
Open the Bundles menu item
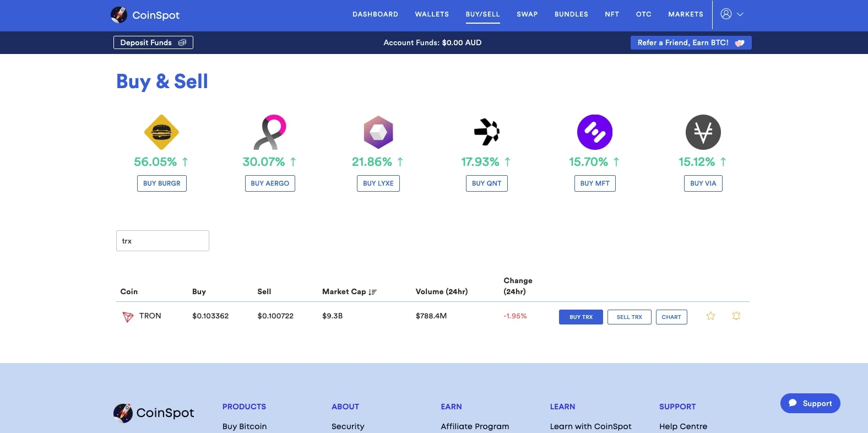coord(571,14)
